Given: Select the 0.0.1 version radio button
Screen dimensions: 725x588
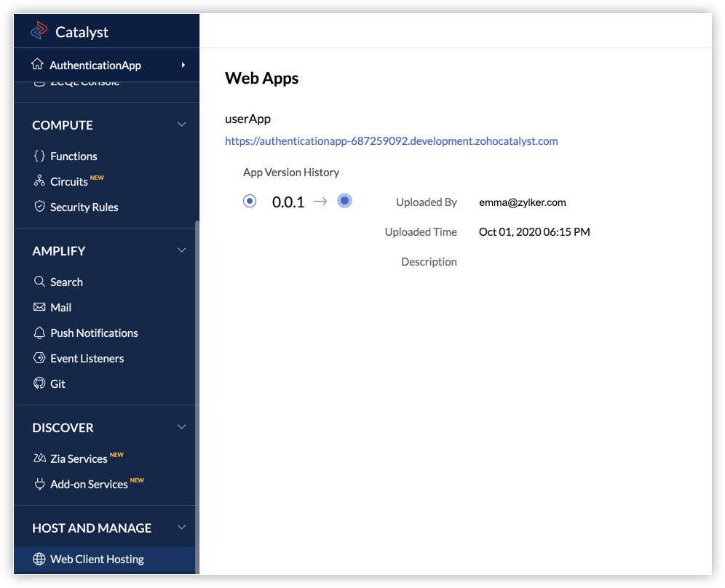Looking at the screenshot, I should point(250,201).
